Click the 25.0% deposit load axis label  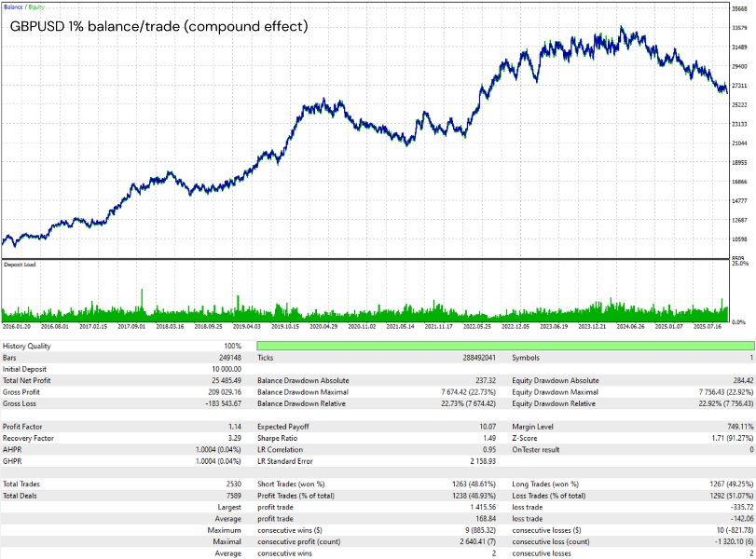click(740, 264)
